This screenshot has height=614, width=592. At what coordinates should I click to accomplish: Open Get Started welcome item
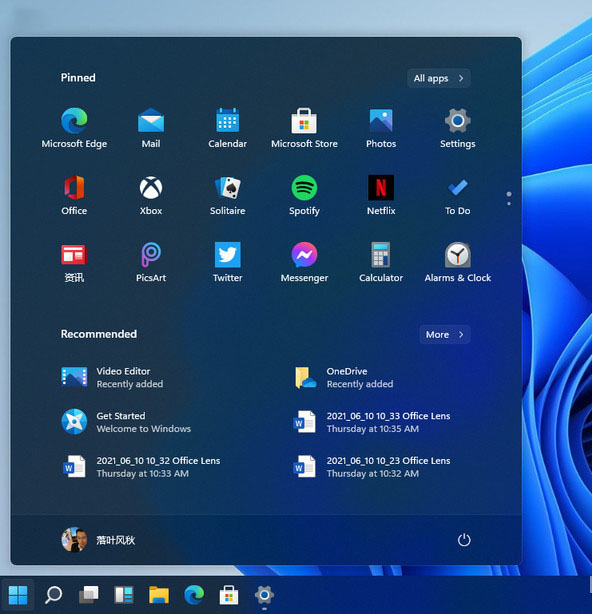126,422
